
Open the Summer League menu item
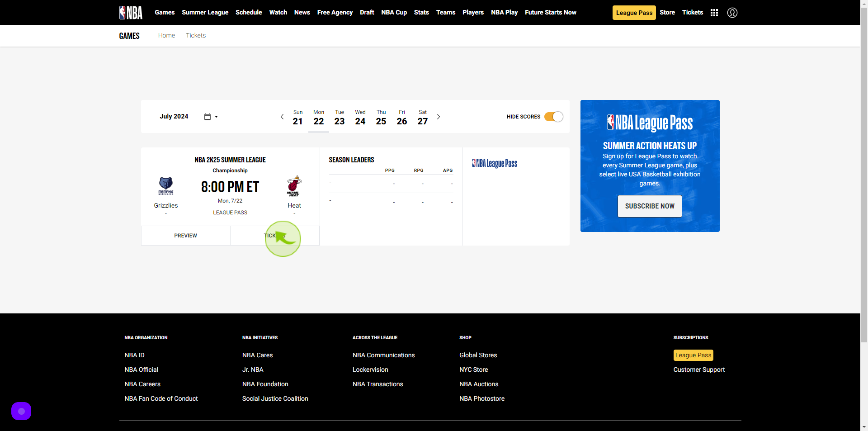[x=205, y=12]
